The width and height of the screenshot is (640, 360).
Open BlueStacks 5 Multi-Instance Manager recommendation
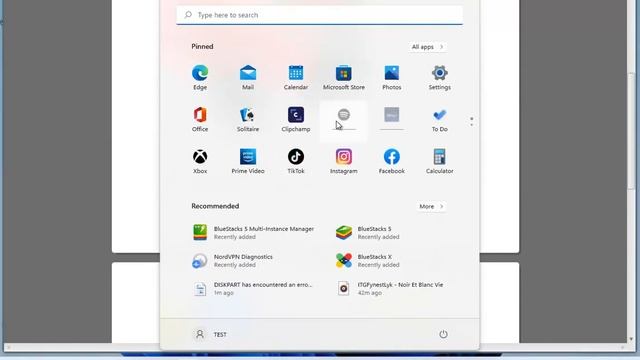254,233
